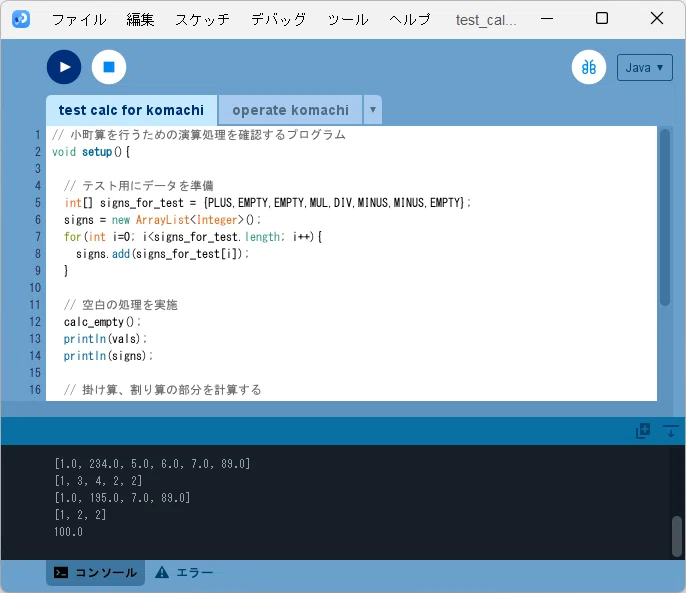Image resolution: width=686 pixels, height=593 pixels.
Task: Toggle the debugger butterfly icon
Action: click(589, 67)
